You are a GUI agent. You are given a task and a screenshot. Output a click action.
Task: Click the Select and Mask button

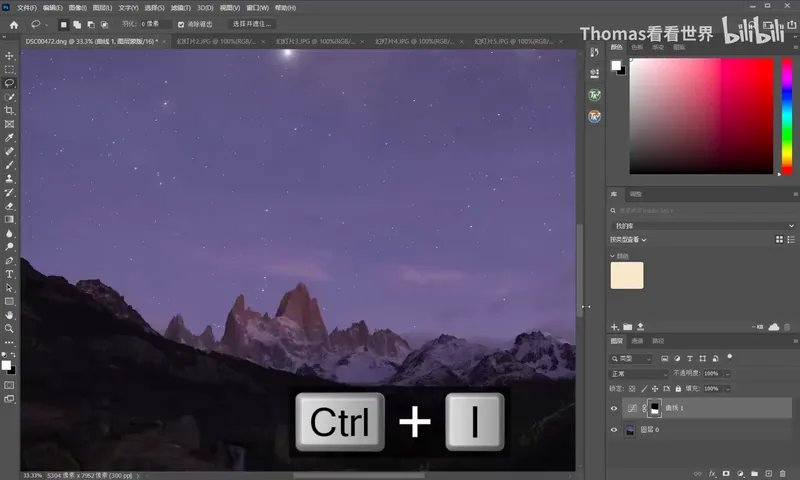coord(252,24)
